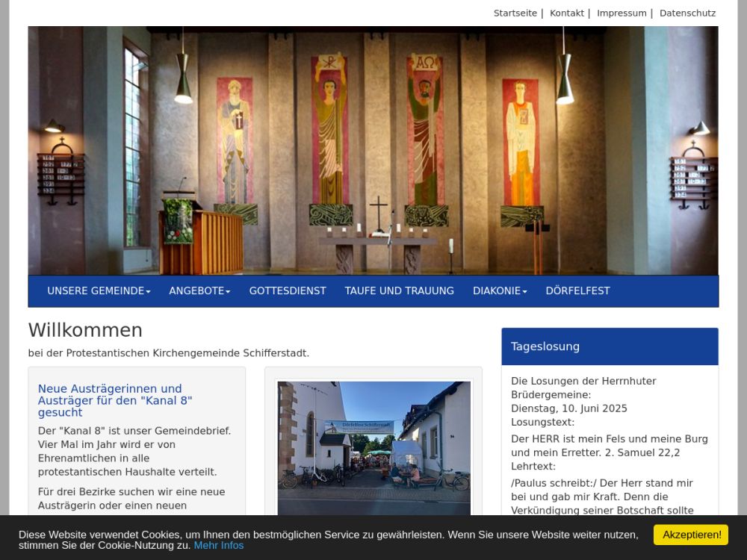
Task: Select Gottesdienst in the navigation bar
Action: click(288, 291)
